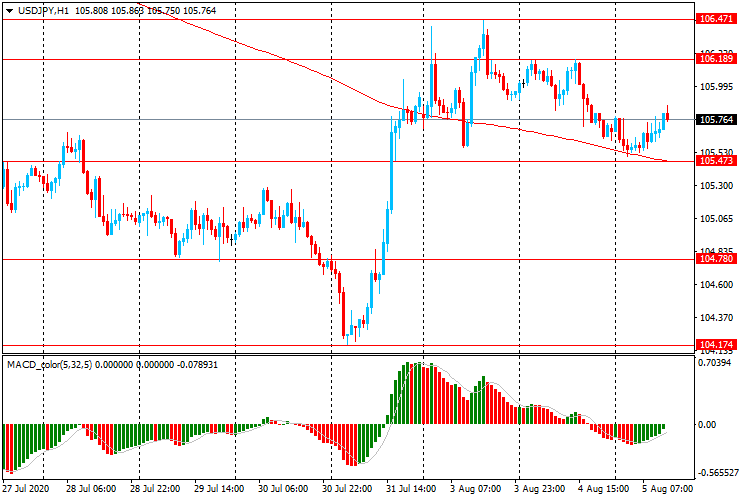Click the 4 Aug 15:00 time label
The height and width of the screenshot is (500, 740).
pyautogui.click(x=604, y=489)
